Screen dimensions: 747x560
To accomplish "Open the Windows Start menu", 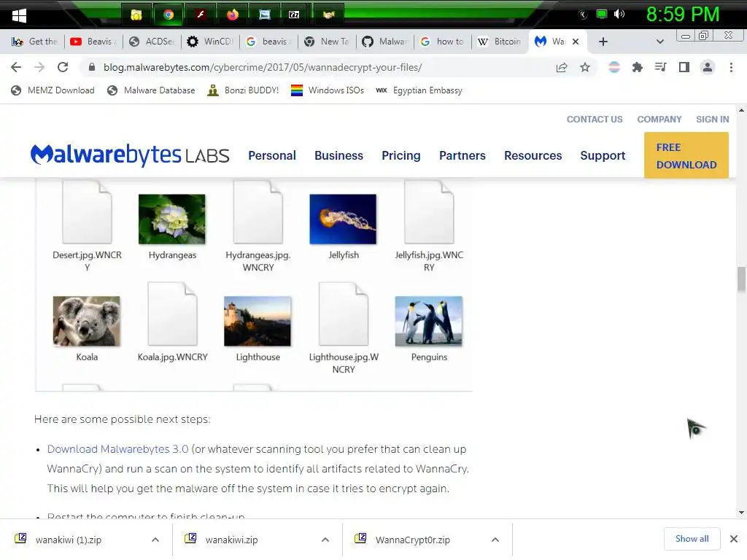I will pos(19,15).
